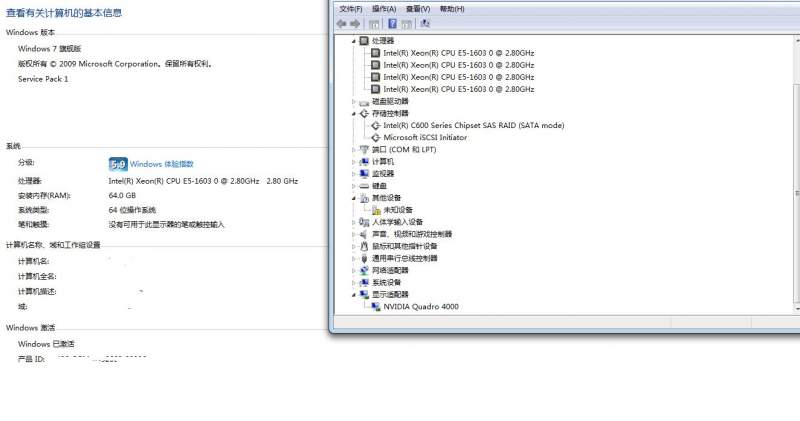Toggle the Show/Hide Action Pane toolbar icon

click(x=407, y=24)
